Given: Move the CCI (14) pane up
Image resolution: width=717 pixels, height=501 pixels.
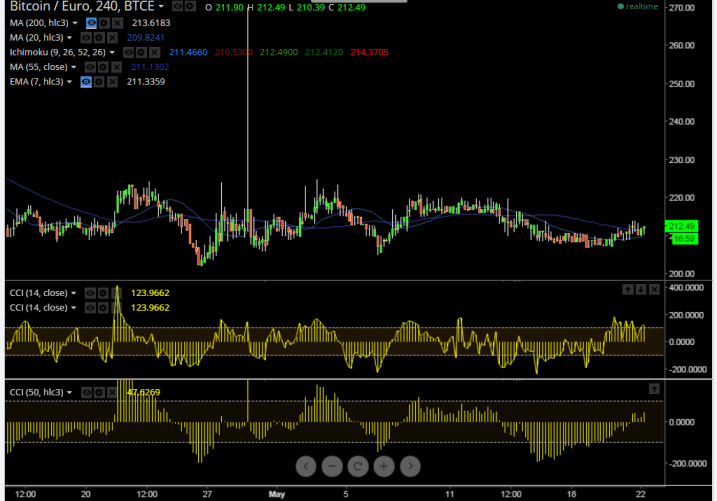Looking at the screenshot, I should coord(628,289).
